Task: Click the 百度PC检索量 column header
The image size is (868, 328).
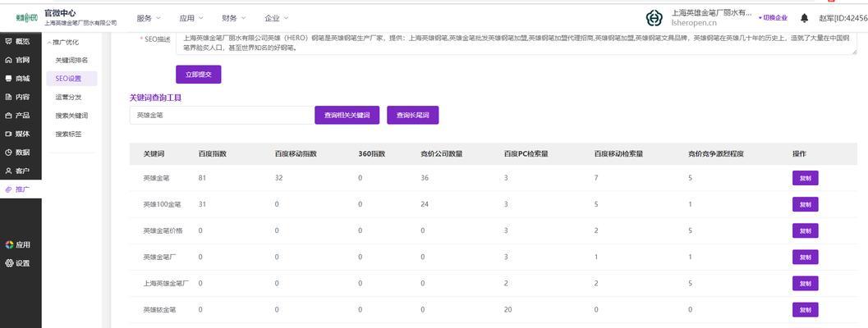Action: [526, 154]
